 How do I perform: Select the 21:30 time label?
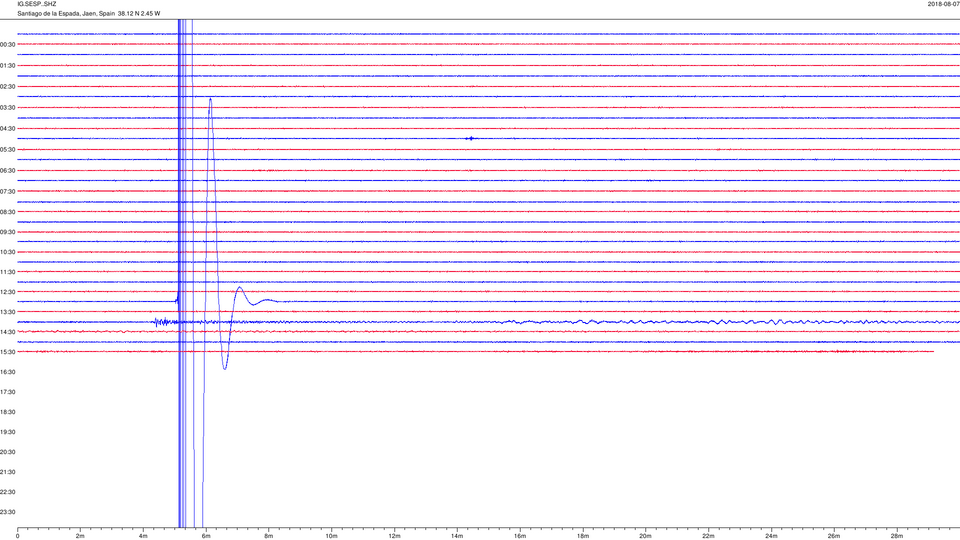click(x=8, y=472)
